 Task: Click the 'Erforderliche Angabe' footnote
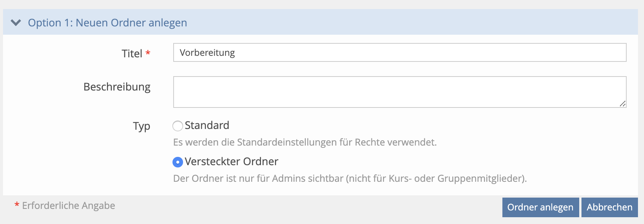point(69,206)
